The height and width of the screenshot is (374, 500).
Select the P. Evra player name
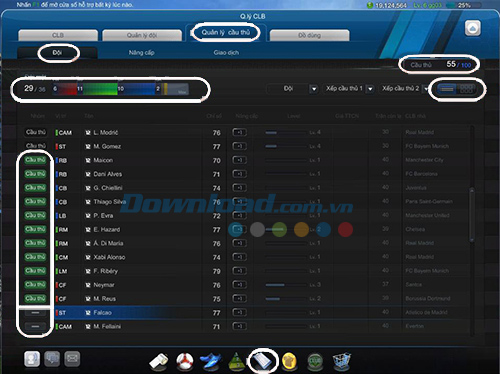click(103, 216)
